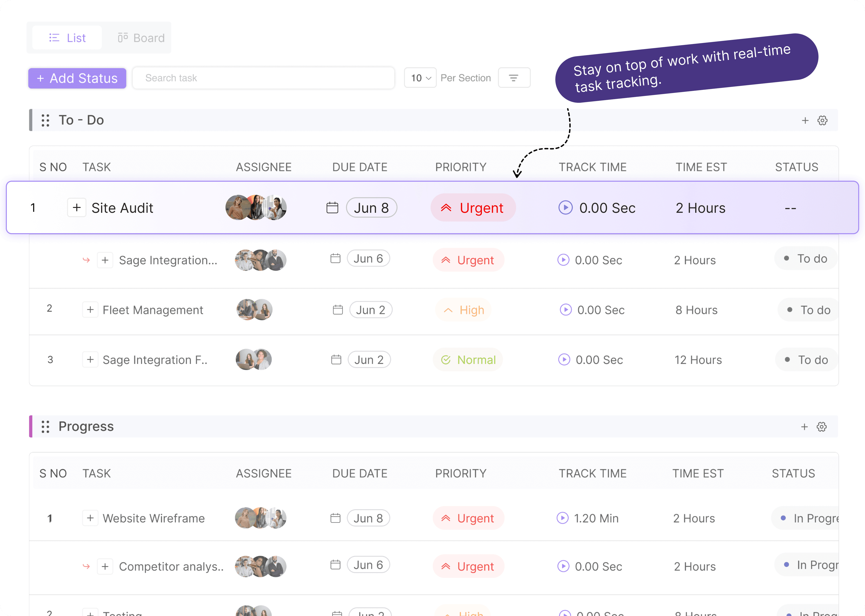865x616 pixels.
Task: Expand subtasks of Site Audit
Action: point(77,207)
